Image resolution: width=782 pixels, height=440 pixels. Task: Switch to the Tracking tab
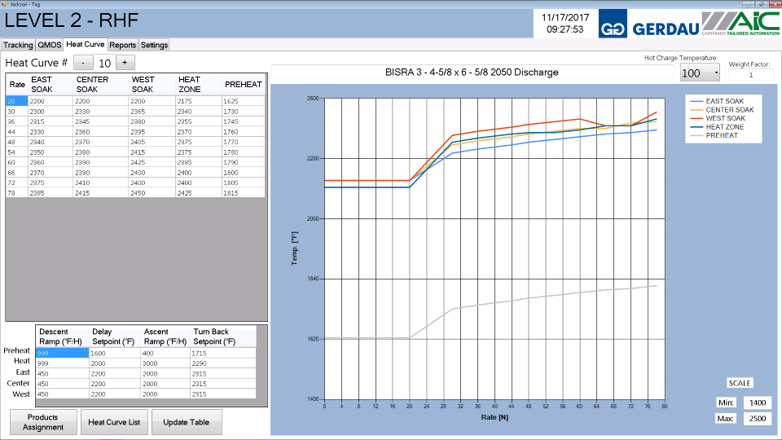tap(18, 45)
